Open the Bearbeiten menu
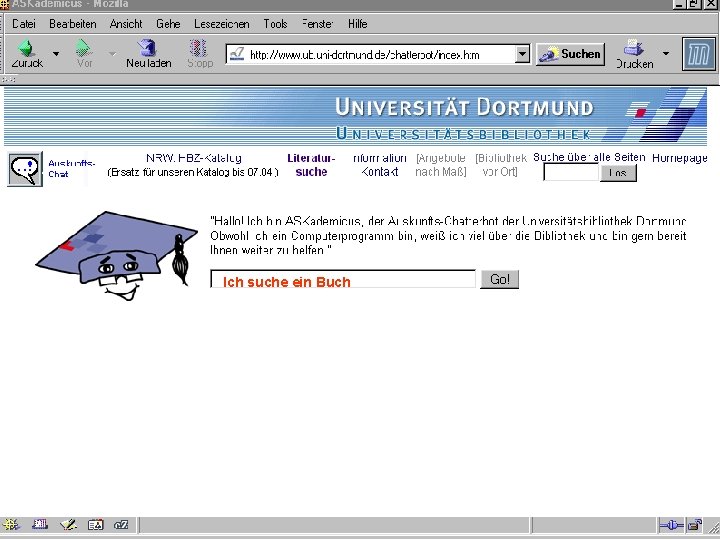720x540 pixels. [73, 24]
